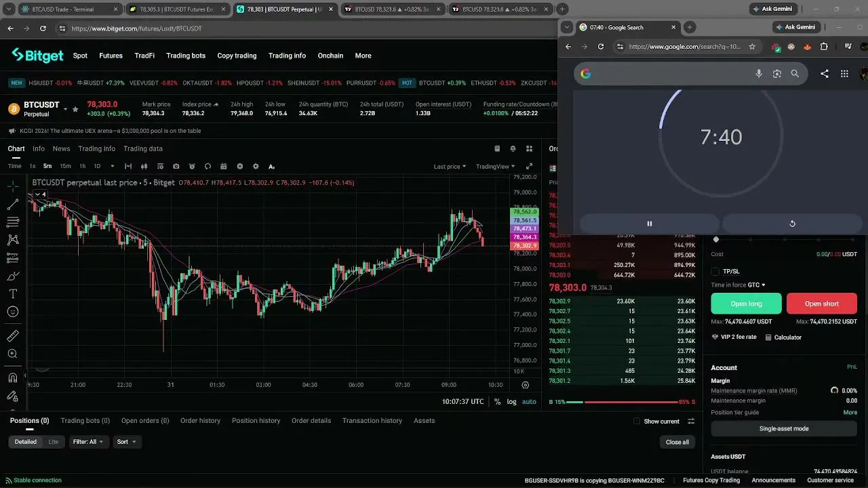Click the Open short button

(822, 304)
